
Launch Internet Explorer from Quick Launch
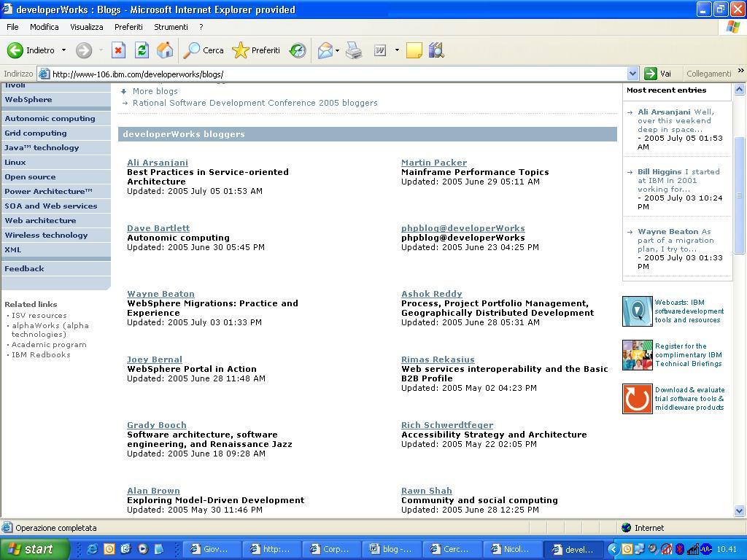pos(92,549)
